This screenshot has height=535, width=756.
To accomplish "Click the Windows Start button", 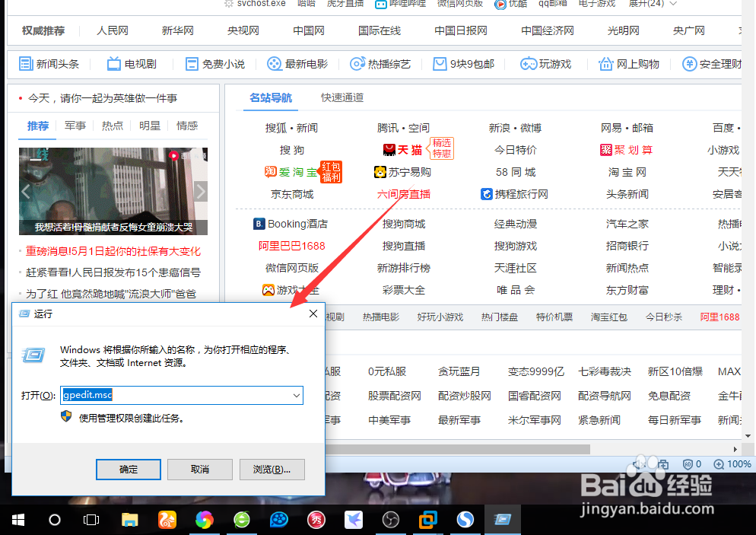I will (17, 520).
